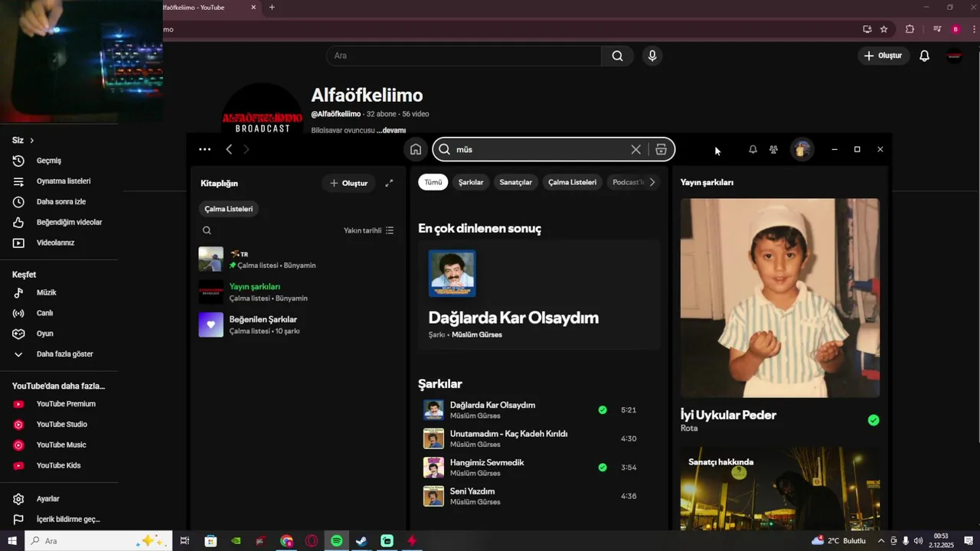
Task: Open Yakın tarihli sort dropdown
Action: pos(369,230)
